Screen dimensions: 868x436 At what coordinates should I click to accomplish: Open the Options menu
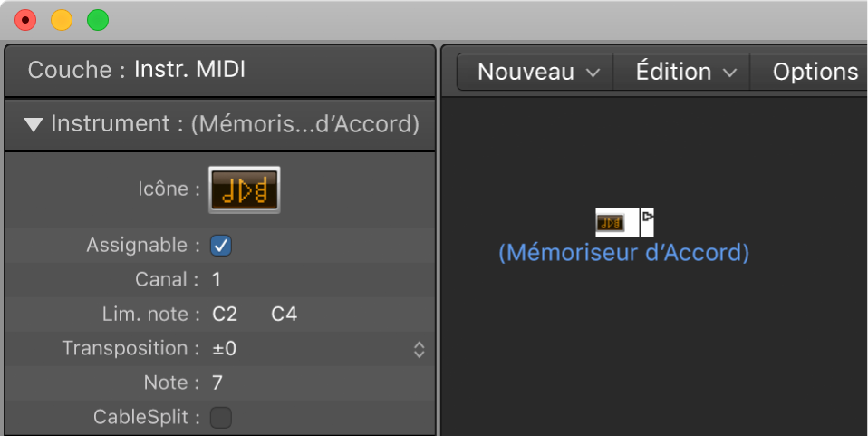(x=815, y=72)
